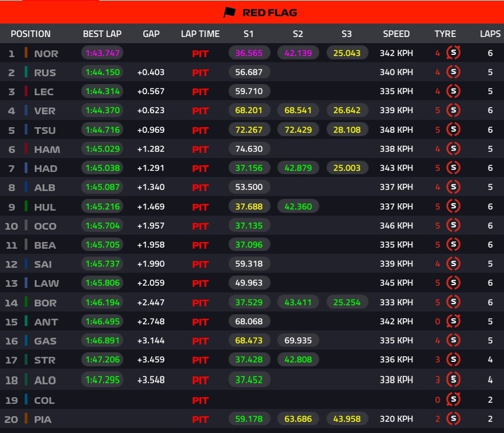Click the soft tyre icon in SAI row

click(453, 264)
